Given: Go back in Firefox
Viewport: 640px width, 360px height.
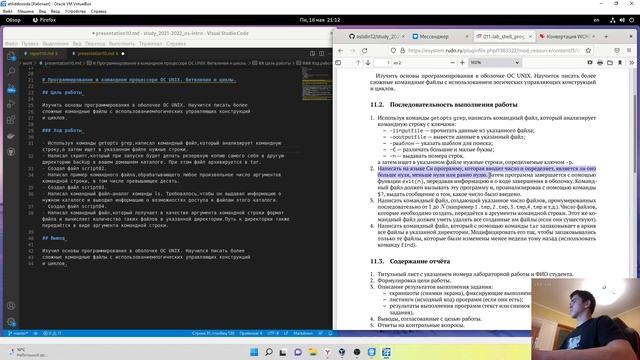Looking at the screenshot, I should 341,51.
